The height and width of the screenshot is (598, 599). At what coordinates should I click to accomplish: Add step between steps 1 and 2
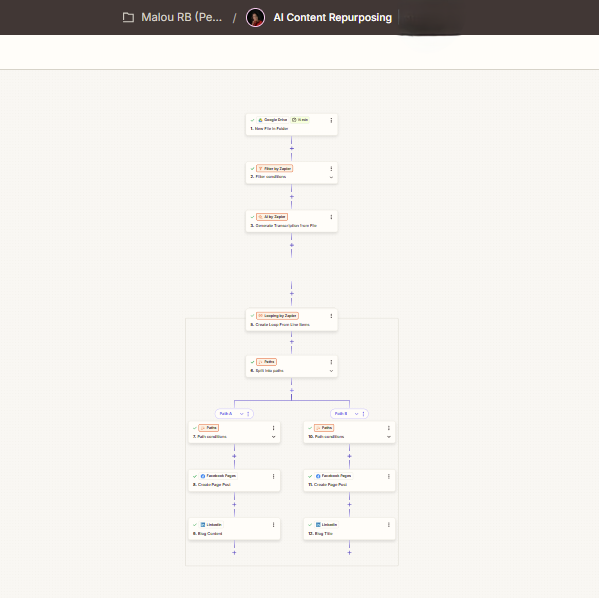(x=291, y=148)
